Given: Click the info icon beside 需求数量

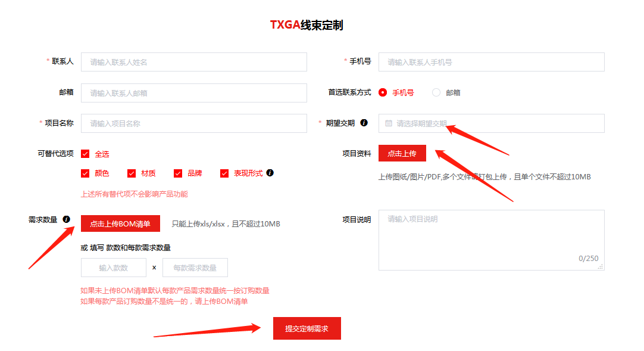Looking at the screenshot, I should [x=66, y=219].
